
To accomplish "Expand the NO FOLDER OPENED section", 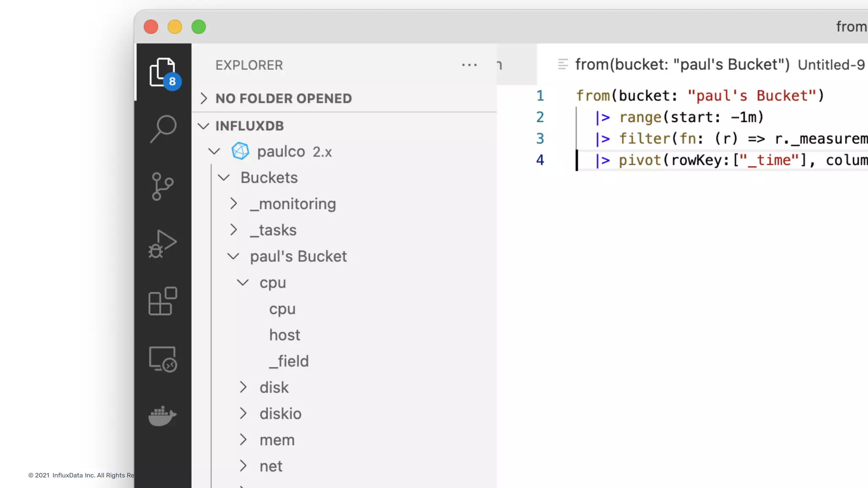I will click(x=283, y=98).
